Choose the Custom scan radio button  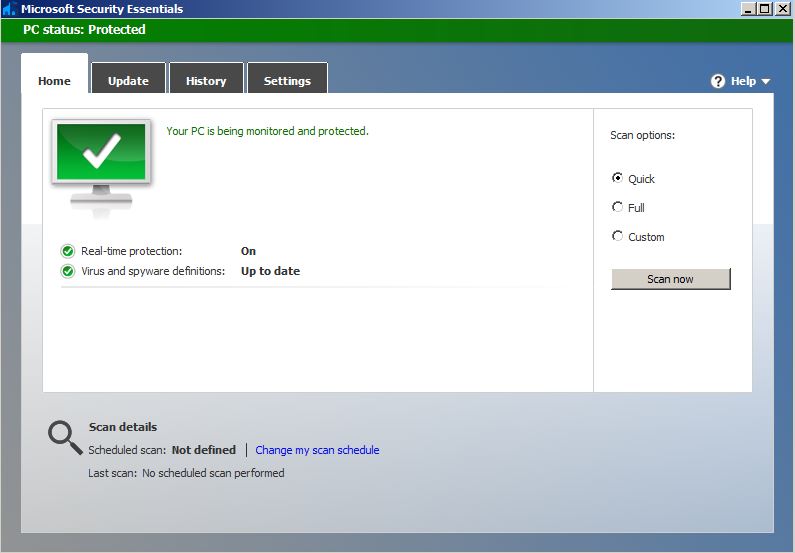(x=617, y=236)
